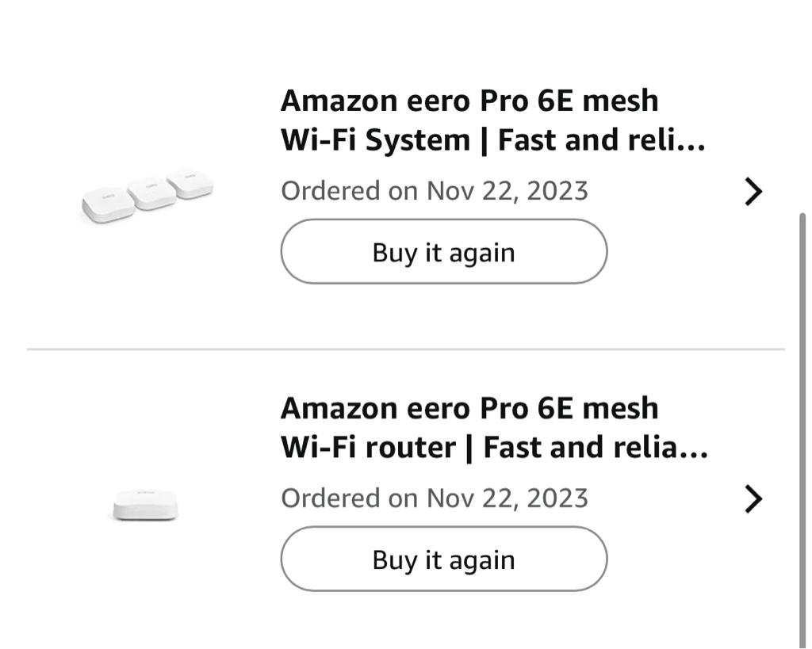Screen dimensions: 812x649
Task: Click the leftmost eero unit in three-pack image
Action: 108,205
